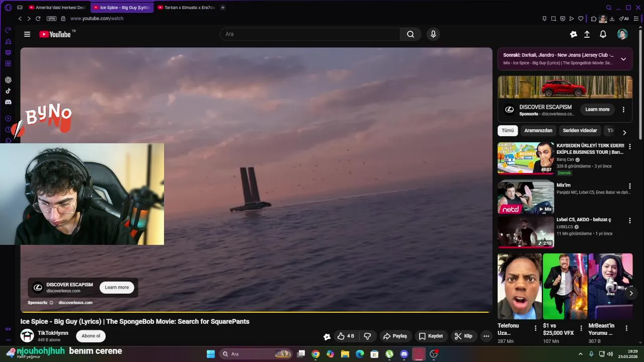The height and width of the screenshot is (362, 644).
Task: Open options menu on sidebar Lexus ad
Action: tap(623, 110)
